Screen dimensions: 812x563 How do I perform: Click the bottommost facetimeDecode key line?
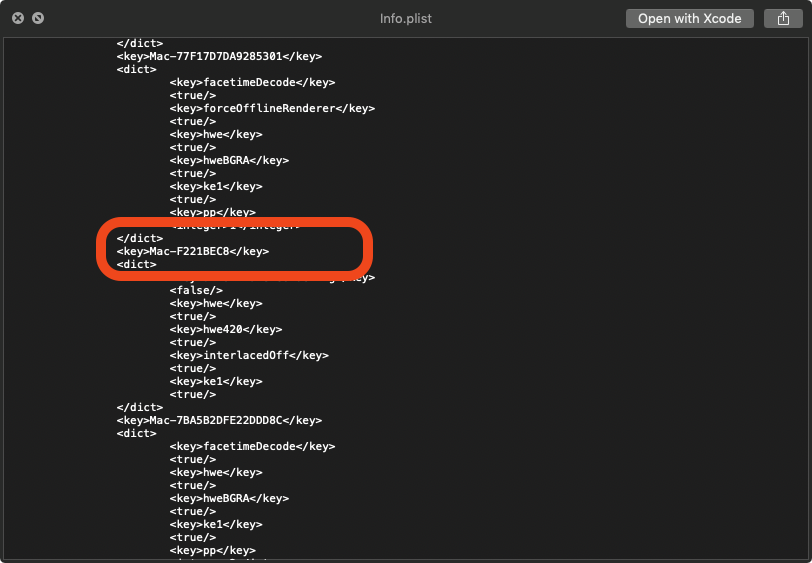pos(252,446)
